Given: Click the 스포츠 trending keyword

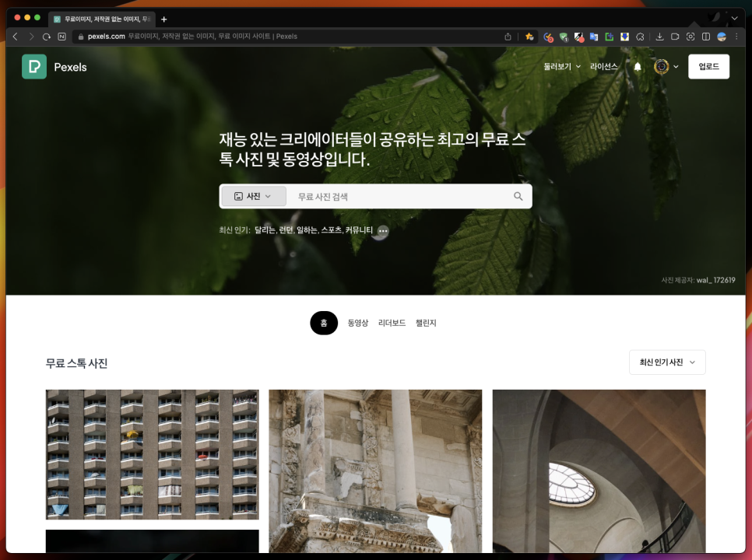Looking at the screenshot, I should point(332,230).
